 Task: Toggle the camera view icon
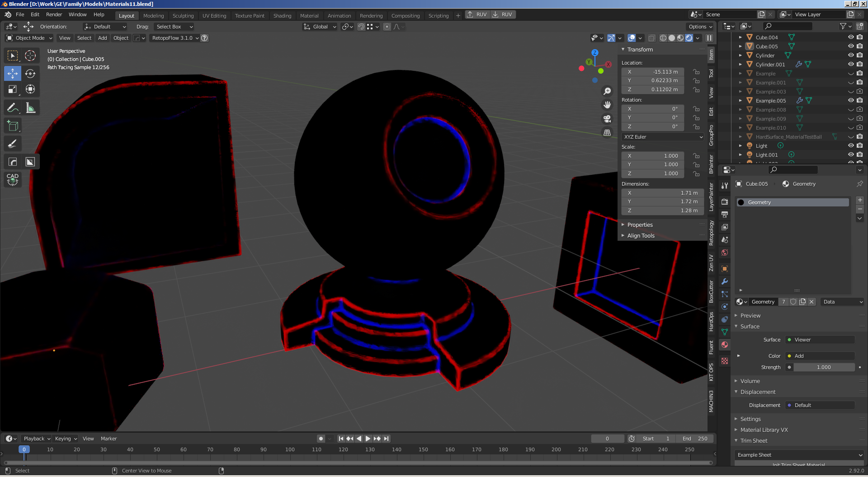[607, 119]
